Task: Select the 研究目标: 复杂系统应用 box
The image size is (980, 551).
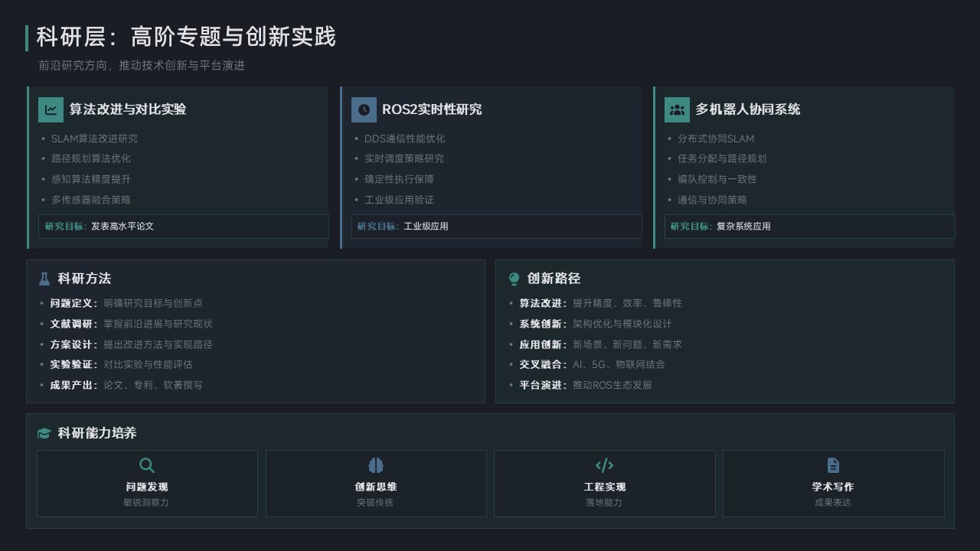Action: (x=809, y=227)
